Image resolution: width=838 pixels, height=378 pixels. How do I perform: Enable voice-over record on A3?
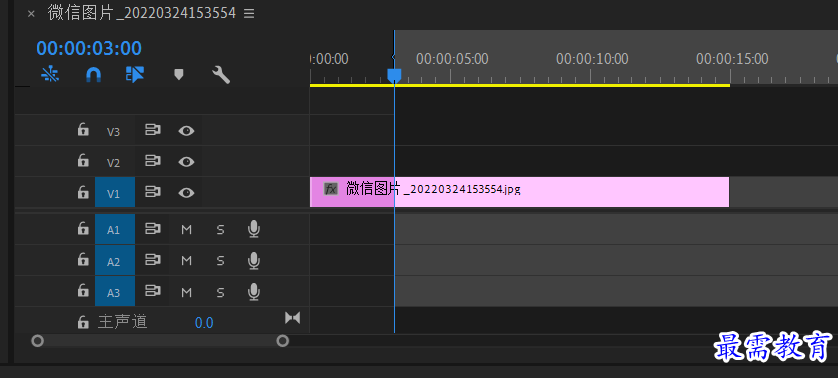click(x=254, y=291)
